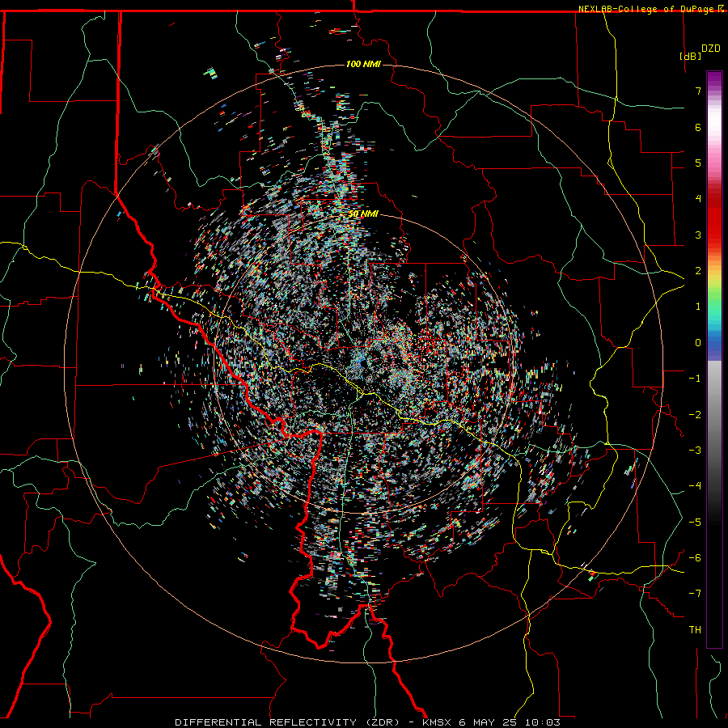Screen dimensions: 728x728
Task: Click the '7' value on the color scale
Action: [x=698, y=91]
